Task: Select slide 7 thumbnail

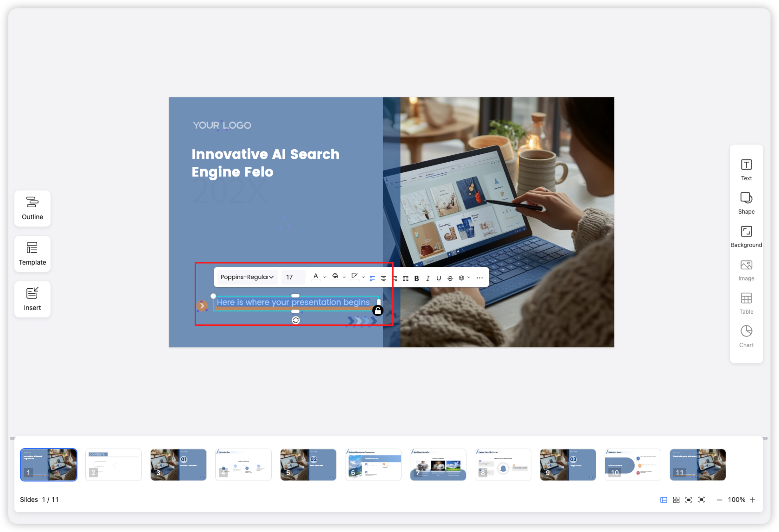Action: pos(438,465)
